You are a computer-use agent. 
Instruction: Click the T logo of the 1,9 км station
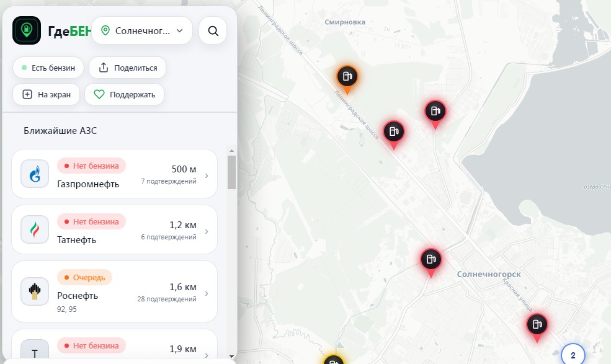35,350
